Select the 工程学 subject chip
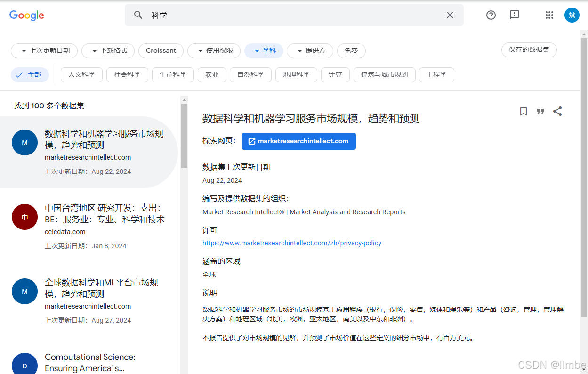 point(436,75)
